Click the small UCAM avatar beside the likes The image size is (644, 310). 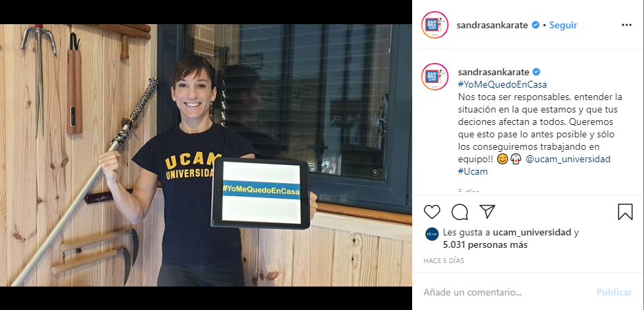click(x=431, y=233)
